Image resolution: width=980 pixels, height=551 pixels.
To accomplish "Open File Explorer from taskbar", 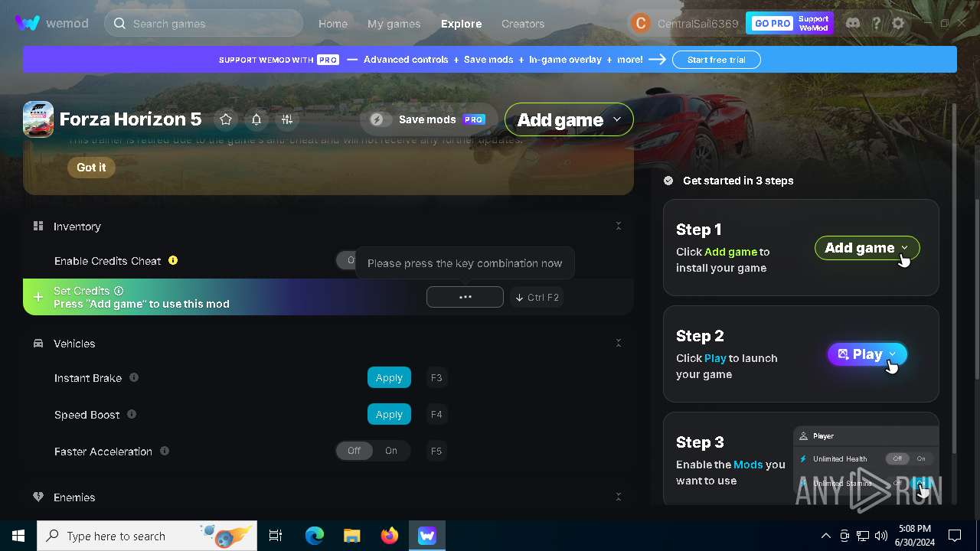I will (352, 536).
